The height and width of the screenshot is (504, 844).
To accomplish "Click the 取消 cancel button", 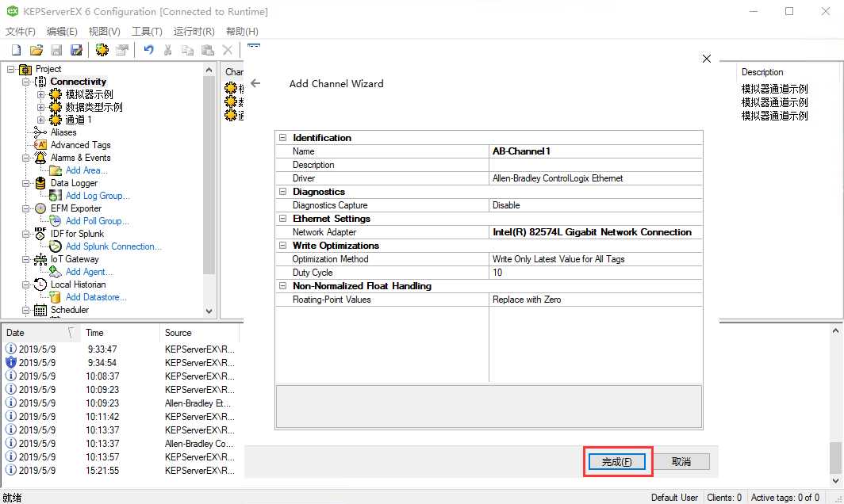I will coord(681,461).
